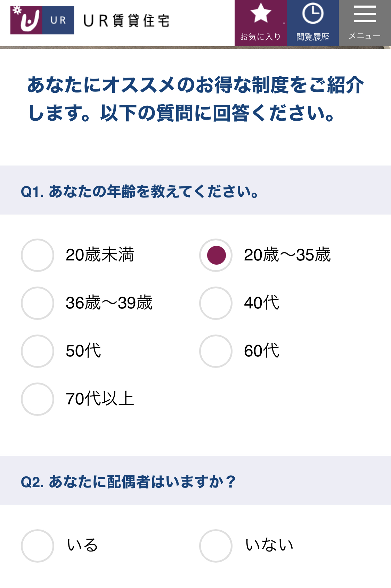
Task: Select いない for the spouse question
Action: [x=216, y=546]
